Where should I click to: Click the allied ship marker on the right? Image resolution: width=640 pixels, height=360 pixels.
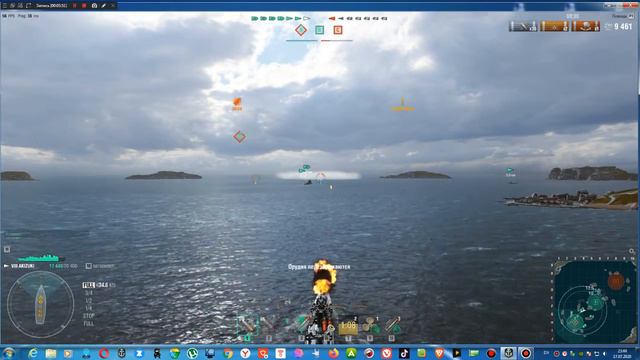510,172
